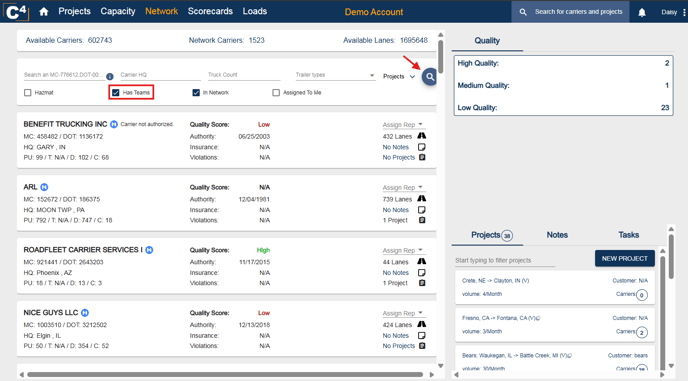Open the Projects filter dropdown
Image resolution: width=688 pixels, height=381 pixels.
point(398,76)
